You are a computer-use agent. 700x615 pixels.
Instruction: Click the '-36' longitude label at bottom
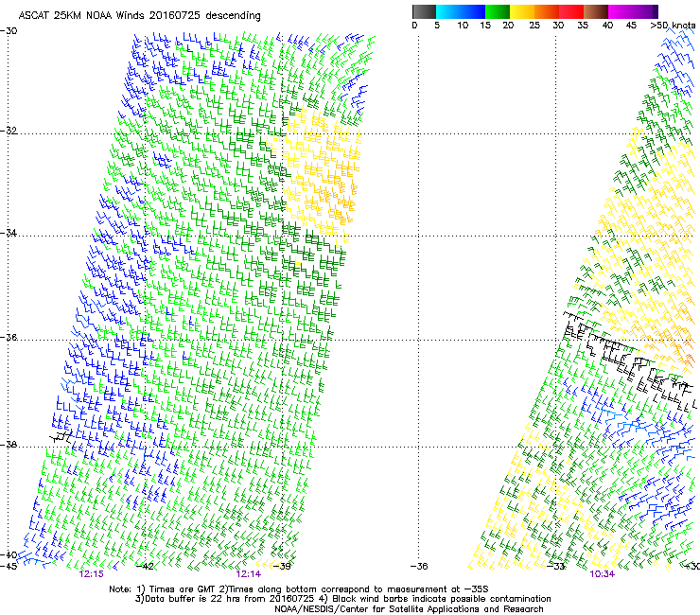point(419,567)
